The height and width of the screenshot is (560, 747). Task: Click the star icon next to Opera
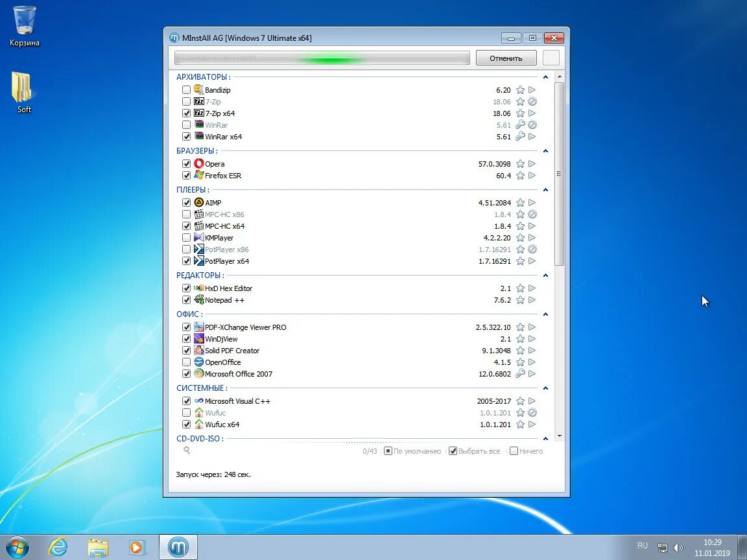[x=520, y=164]
